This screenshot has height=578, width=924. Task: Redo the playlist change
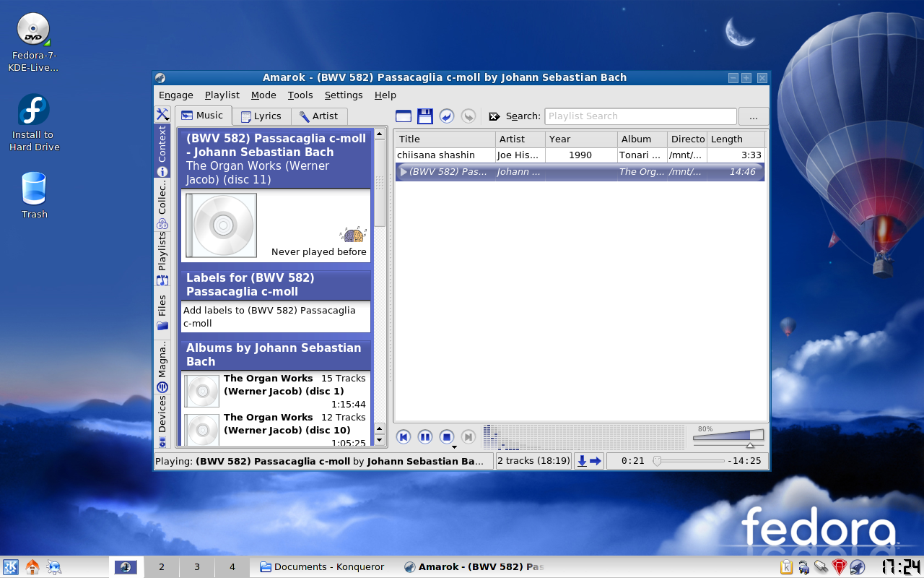(468, 116)
